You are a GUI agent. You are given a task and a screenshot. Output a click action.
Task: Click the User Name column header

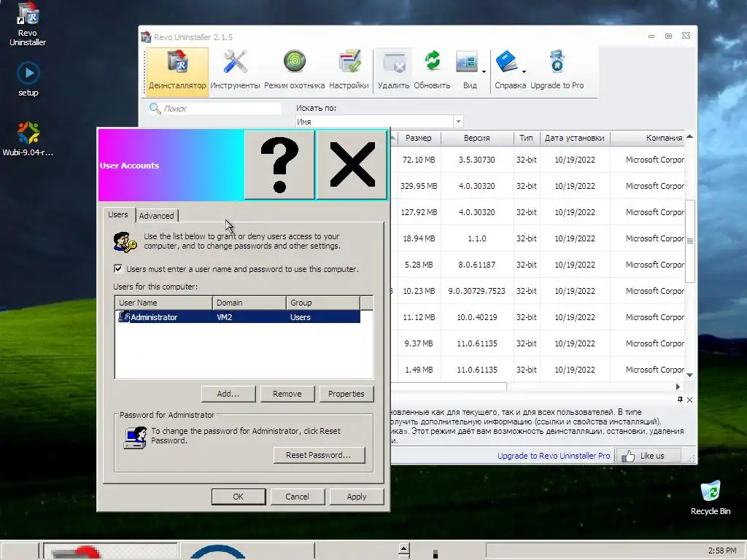pos(163,303)
